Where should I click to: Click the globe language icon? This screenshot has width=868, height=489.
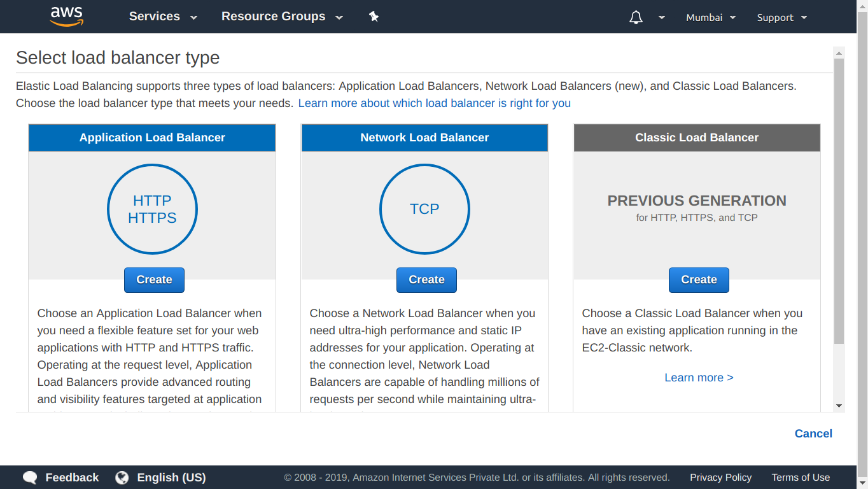(x=122, y=478)
